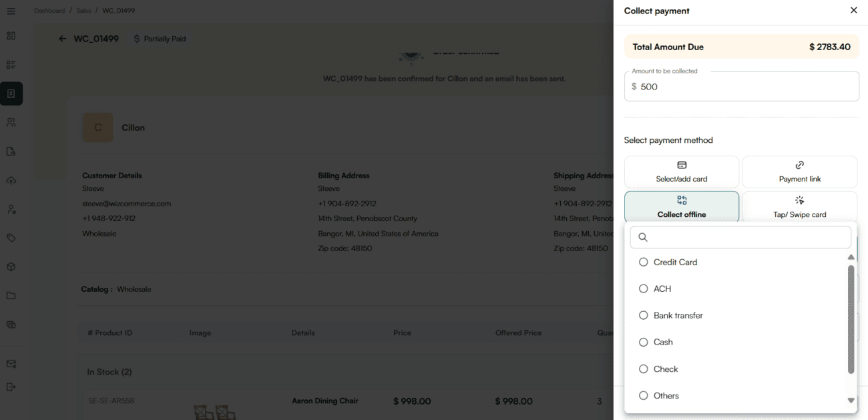The height and width of the screenshot is (420, 868).
Task: Open the cloud upload icon in sidebar
Action: (x=11, y=181)
